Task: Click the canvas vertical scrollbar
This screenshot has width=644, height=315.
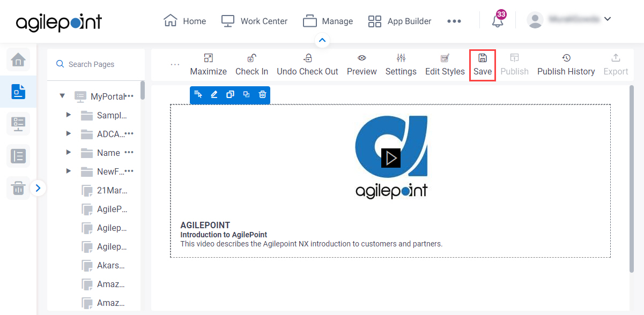Action: coord(632,178)
